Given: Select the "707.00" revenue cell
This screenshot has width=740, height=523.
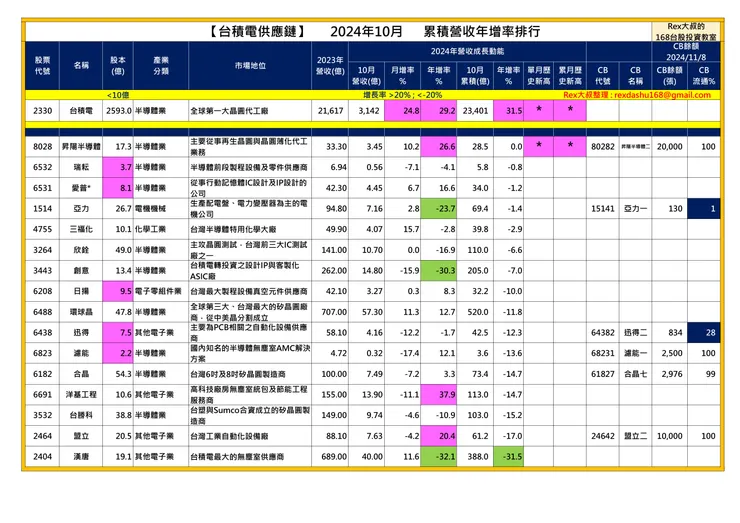Looking at the screenshot, I should 330,312.
